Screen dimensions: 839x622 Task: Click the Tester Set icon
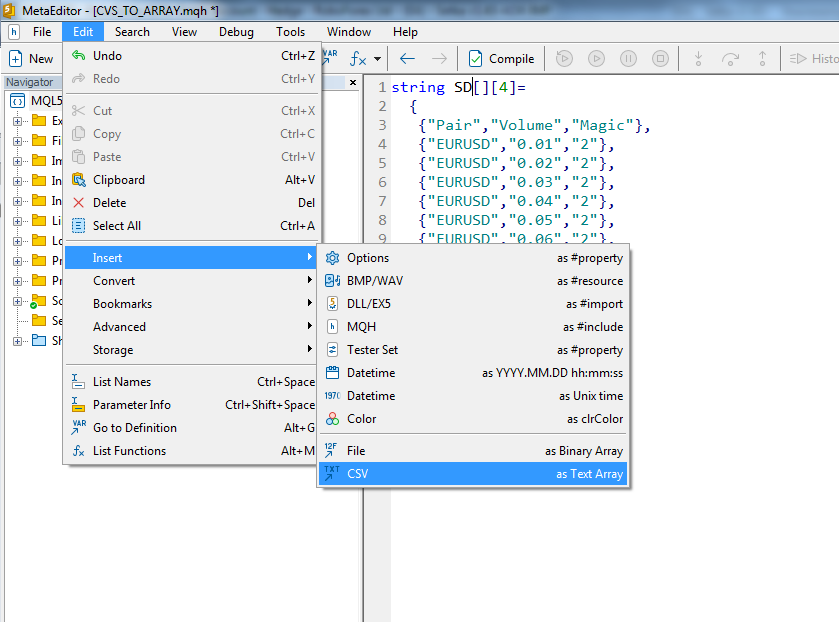tap(332, 350)
